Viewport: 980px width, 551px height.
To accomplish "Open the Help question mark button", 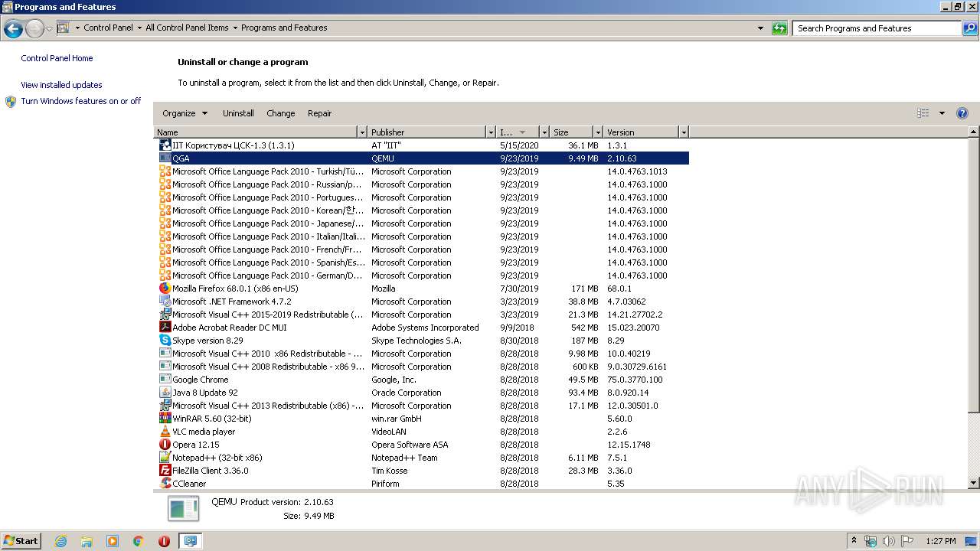I will click(962, 113).
